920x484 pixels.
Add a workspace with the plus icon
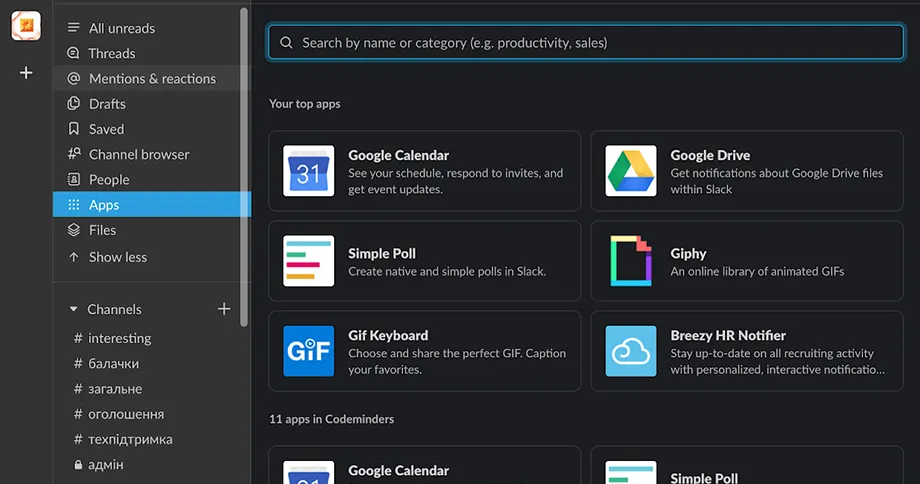tap(26, 73)
